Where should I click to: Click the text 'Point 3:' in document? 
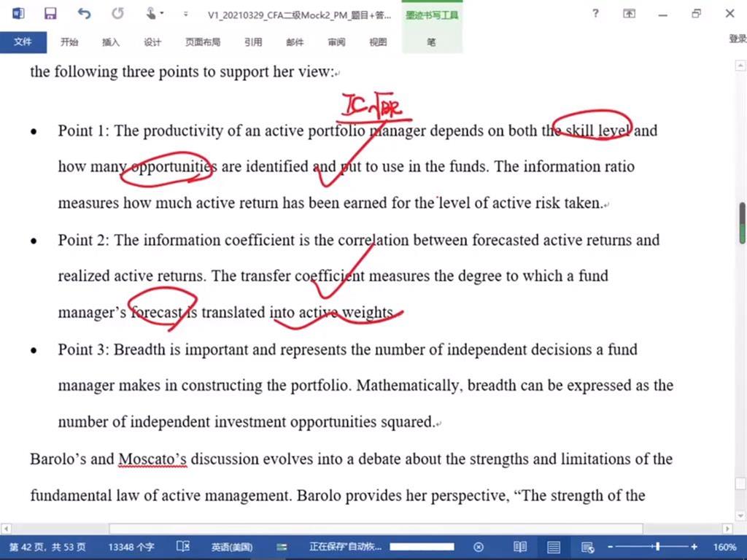tap(83, 349)
